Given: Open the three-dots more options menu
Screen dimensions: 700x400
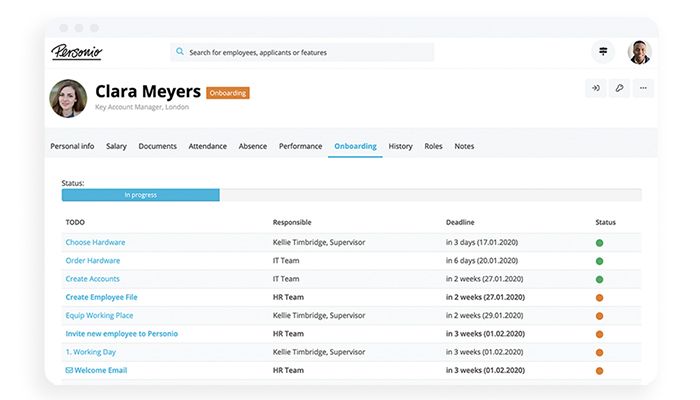Looking at the screenshot, I should pos(644,88).
